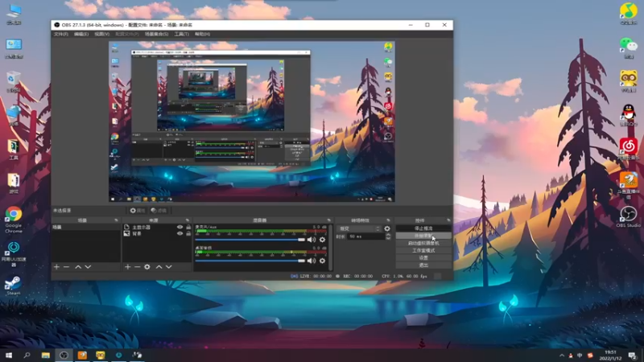Toggle the lock on the 背景 source
Image resolution: width=644 pixels, height=362 pixels.
pos(188,233)
